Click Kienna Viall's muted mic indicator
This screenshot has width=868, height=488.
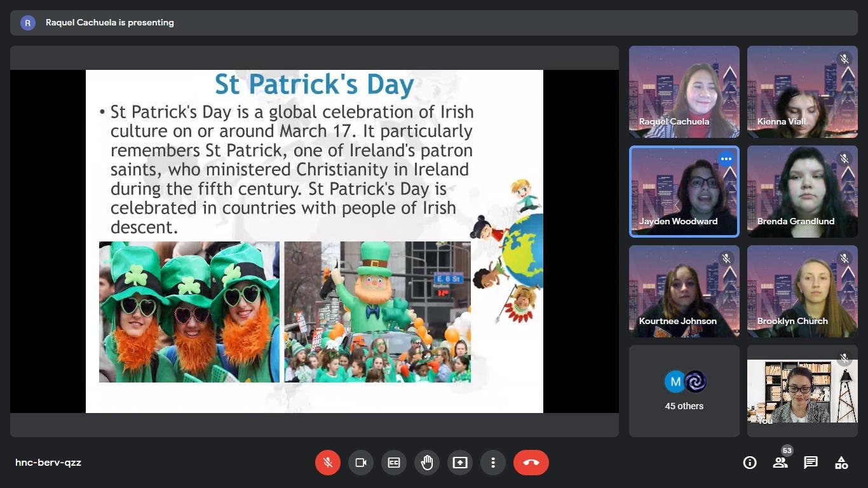click(844, 59)
